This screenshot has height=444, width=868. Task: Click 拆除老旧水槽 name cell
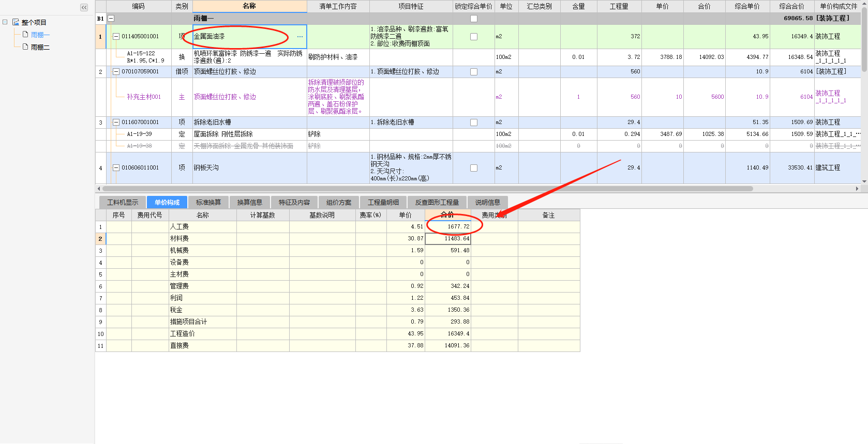[249, 123]
